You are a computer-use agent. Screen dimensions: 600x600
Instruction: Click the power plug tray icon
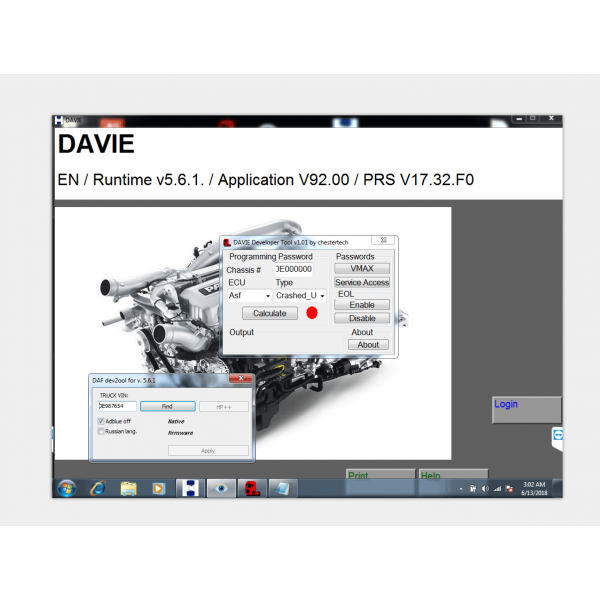point(473,489)
